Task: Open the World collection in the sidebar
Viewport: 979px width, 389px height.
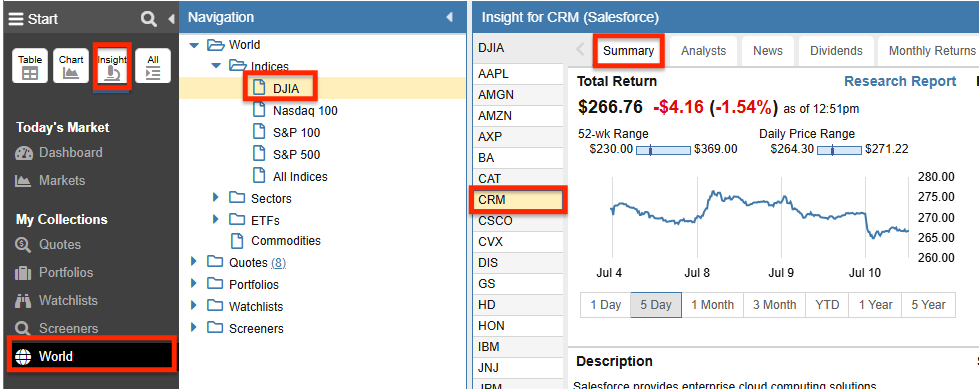Action: pyautogui.click(x=92, y=357)
